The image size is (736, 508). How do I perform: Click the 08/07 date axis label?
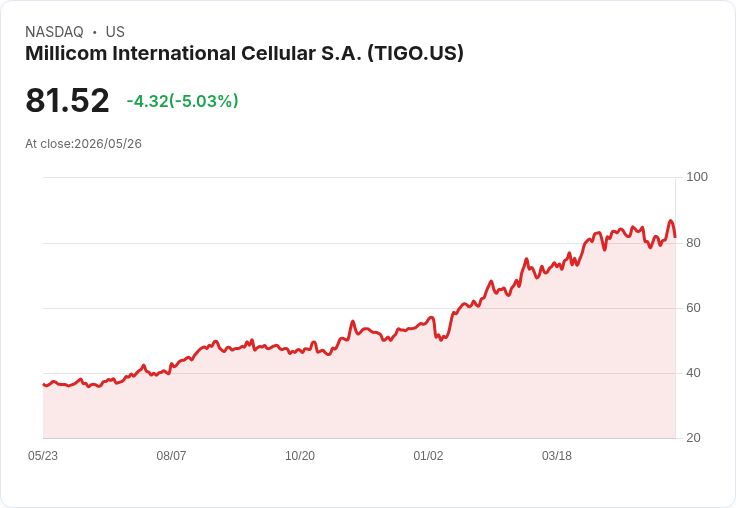coord(171,456)
